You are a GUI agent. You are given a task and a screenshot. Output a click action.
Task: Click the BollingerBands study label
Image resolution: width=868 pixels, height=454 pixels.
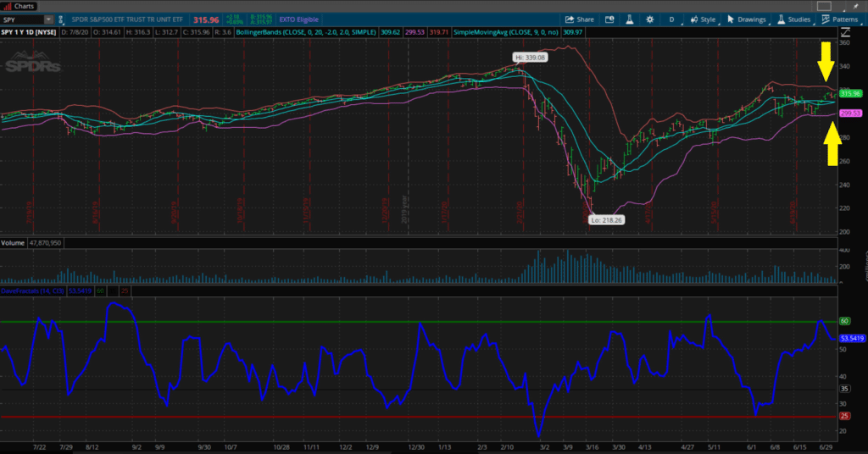307,32
